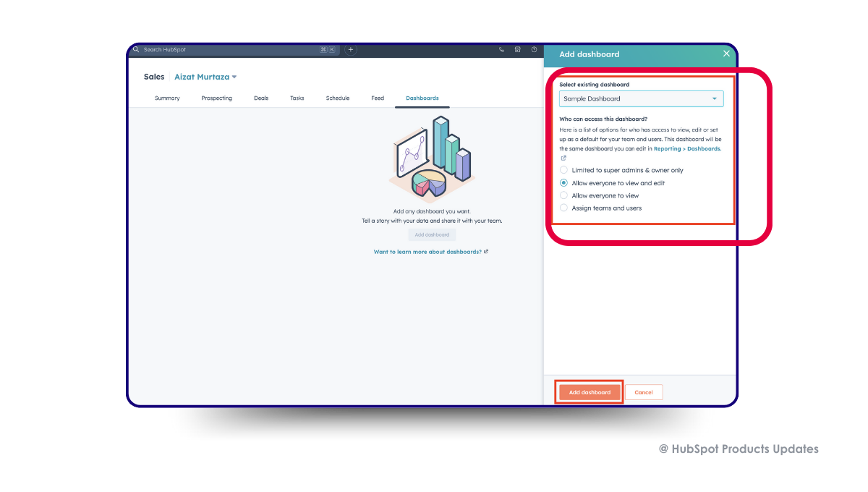Open the Deals tab

[x=261, y=98]
